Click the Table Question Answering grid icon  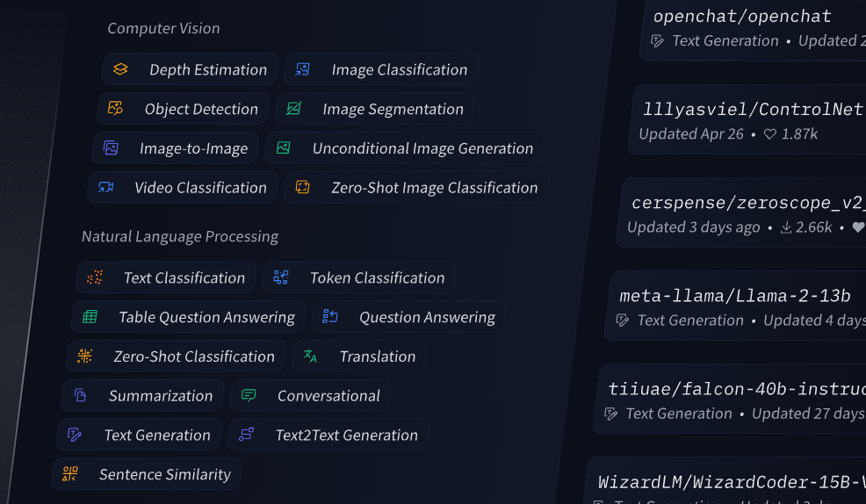[x=90, y=316]
